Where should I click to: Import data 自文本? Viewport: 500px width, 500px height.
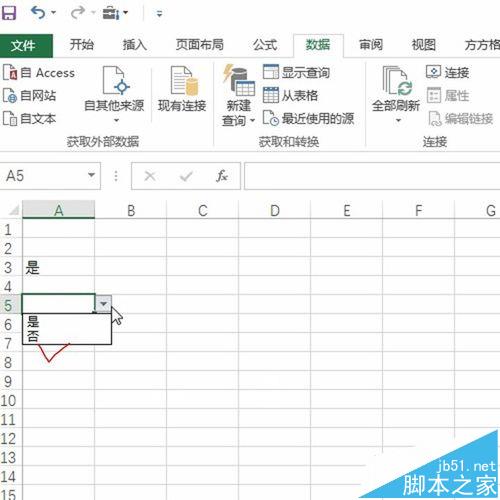[x=29, y=118]
